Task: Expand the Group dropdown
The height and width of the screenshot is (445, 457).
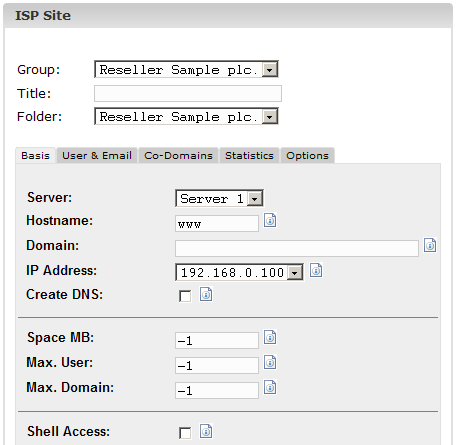Action: (186, 69)
